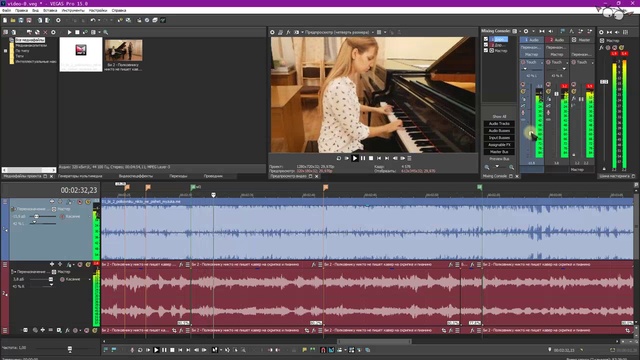Play timeline from bottom transport bar

(156, 350)
